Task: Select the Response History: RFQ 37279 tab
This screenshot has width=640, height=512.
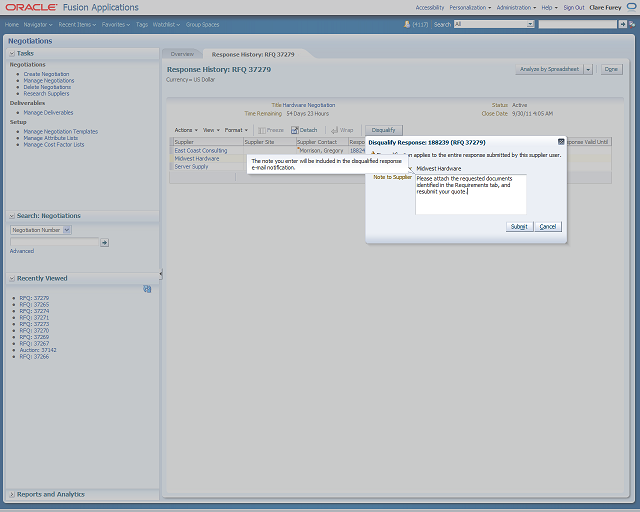Action: tap(253, 54)
